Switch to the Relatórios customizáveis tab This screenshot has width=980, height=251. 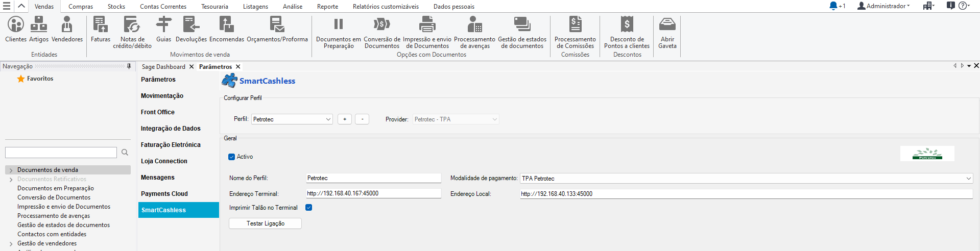click(386, 7)
